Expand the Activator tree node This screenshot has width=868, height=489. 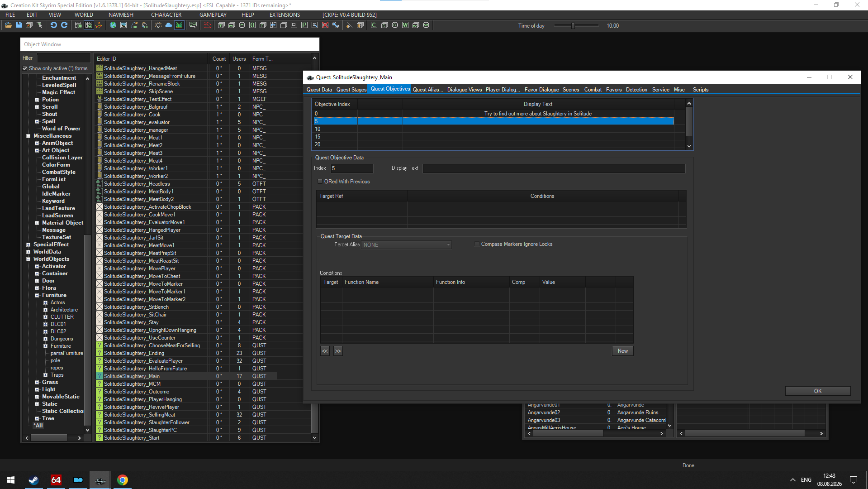point(37,266)
